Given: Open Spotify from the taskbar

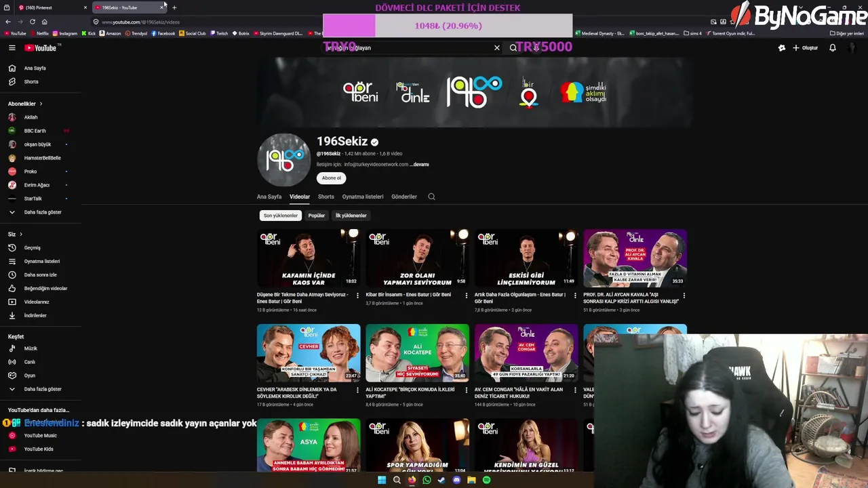Looking at the screenshot, I should coord(486,480).
